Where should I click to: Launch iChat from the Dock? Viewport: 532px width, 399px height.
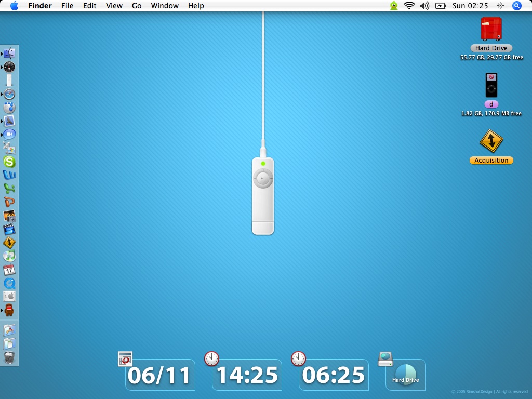point(9,135)
